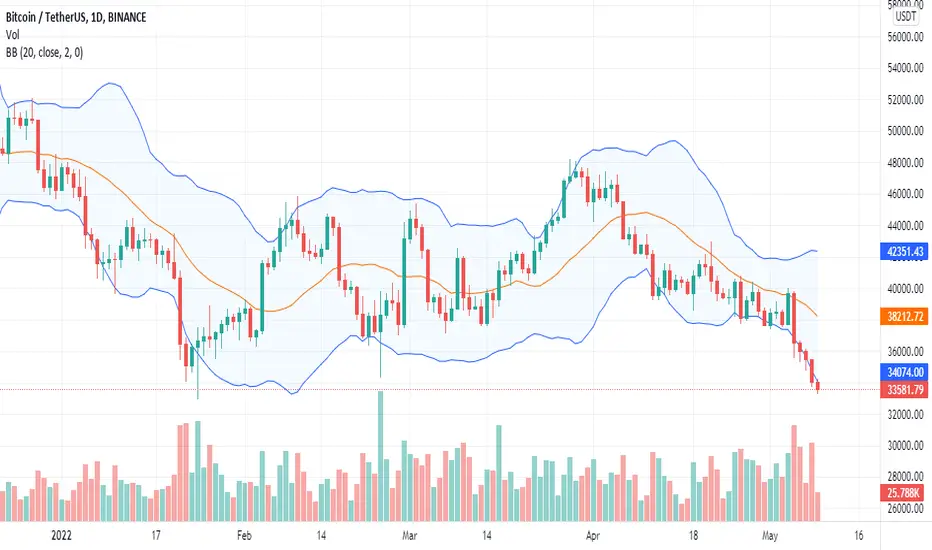Click the orange 38212.72 basis price label
Screen dimensions: 932x550
coord(903,316)
